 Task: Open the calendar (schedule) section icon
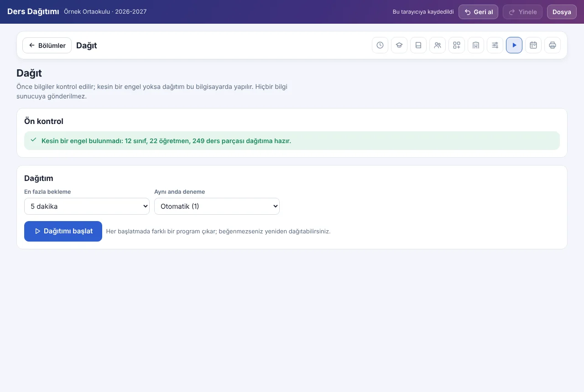click(x=533, y=45)
